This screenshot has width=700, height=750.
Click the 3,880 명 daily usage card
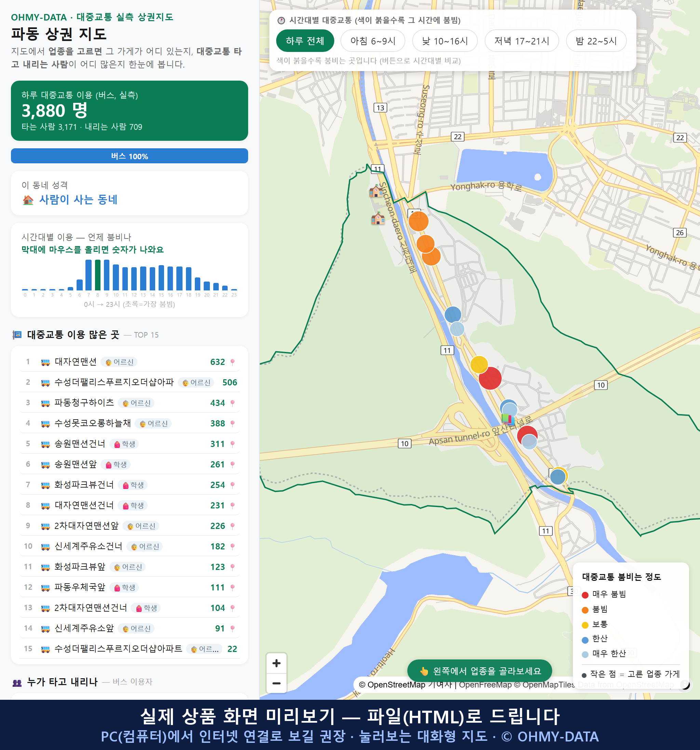(130, 111)
